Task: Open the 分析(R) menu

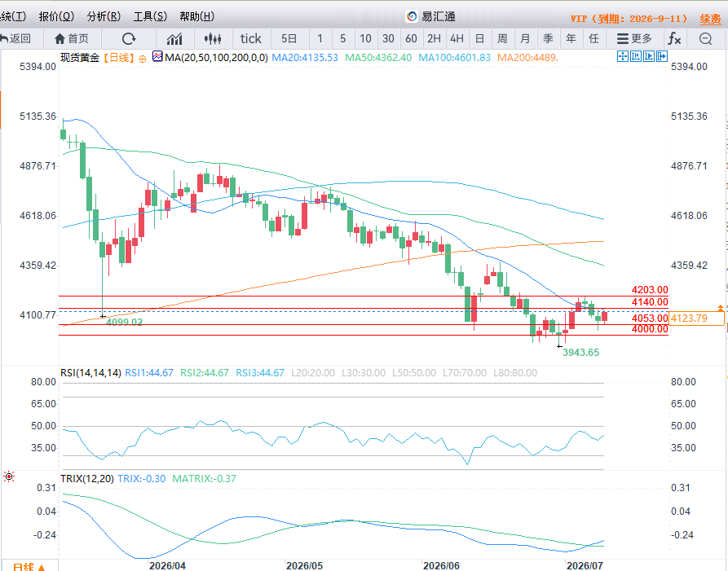Action: click(104, 17)
